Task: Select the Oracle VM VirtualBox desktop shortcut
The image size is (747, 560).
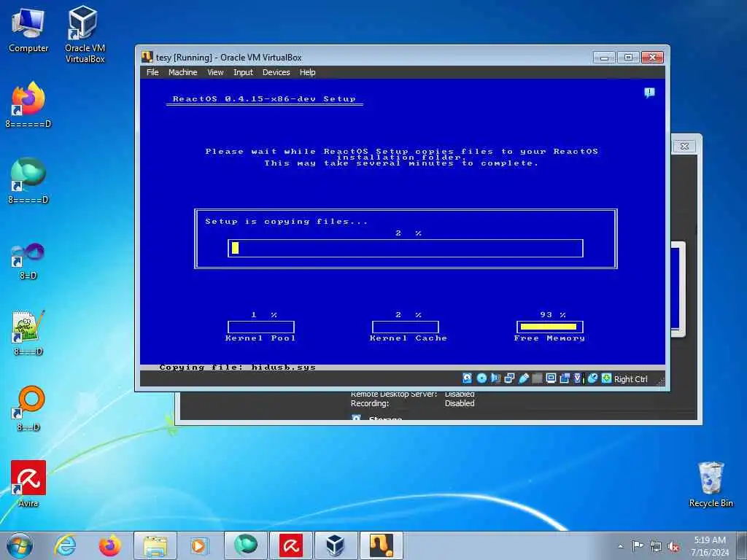Action: pyautogui.click(x=85, y=34)
